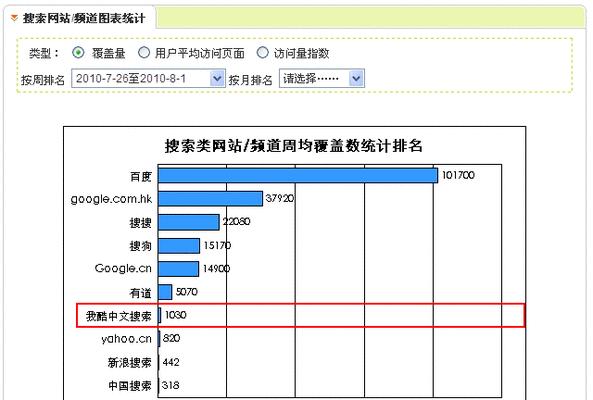This screenshot has height=400, width=593.
Task: Click the value 37920
Action: [x=280, y=198]
